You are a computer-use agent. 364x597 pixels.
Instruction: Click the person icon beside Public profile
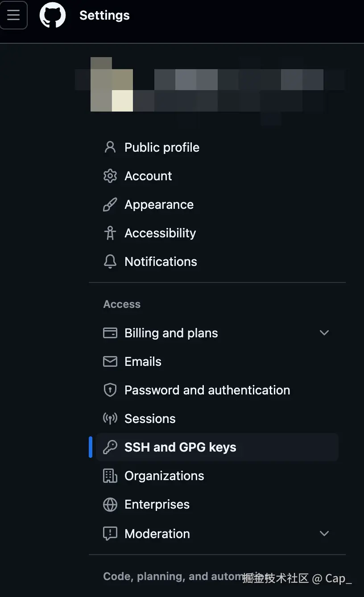point(110,147)
